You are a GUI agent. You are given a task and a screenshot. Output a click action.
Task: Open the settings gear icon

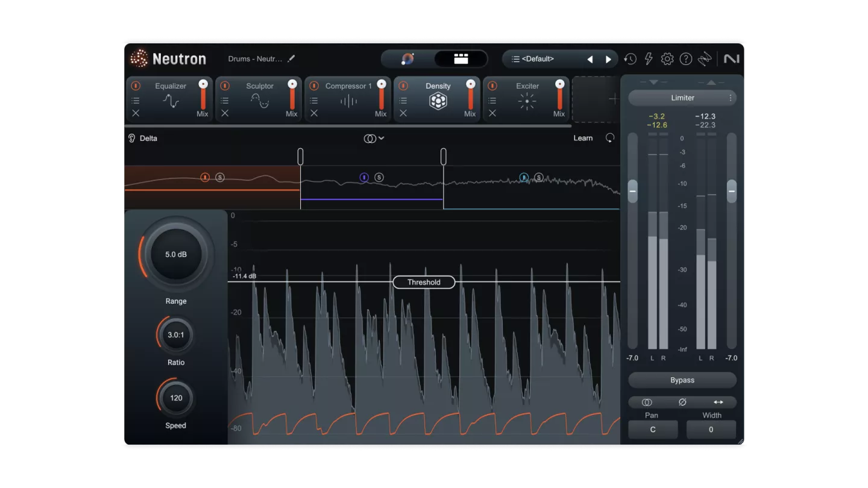coord(667,59)
